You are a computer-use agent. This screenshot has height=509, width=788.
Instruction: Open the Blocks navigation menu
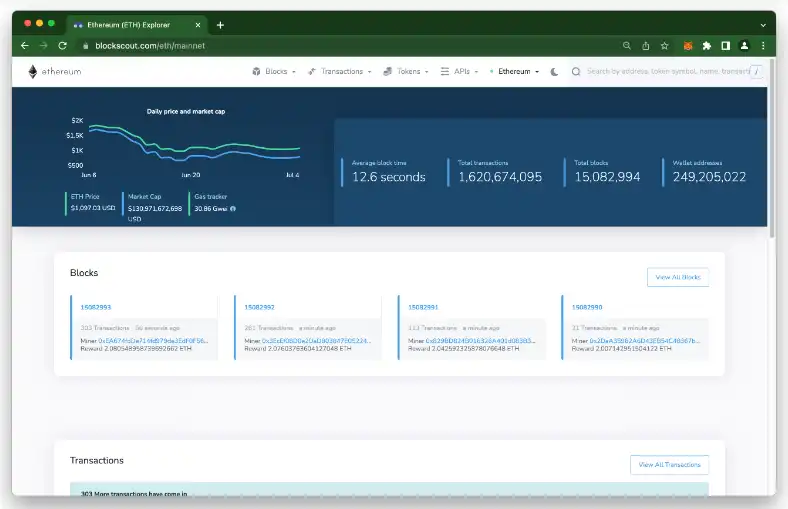(x=274, y=71)
